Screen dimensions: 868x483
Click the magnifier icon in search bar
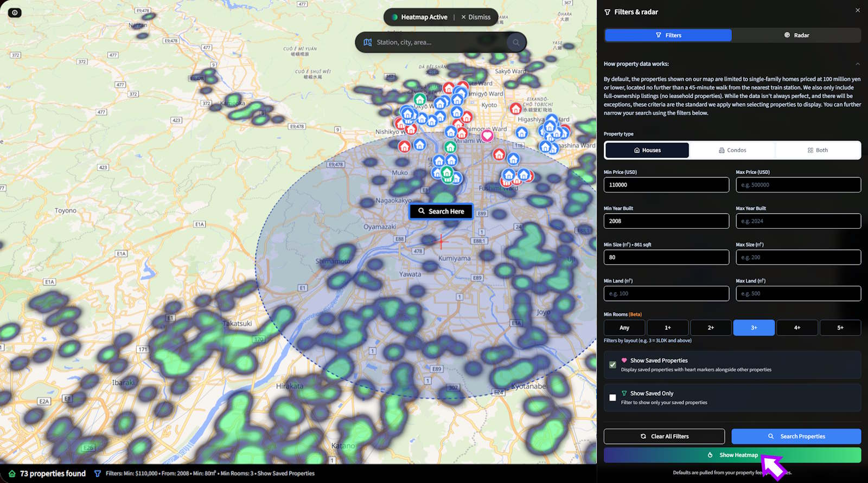(x=516, y=42)
